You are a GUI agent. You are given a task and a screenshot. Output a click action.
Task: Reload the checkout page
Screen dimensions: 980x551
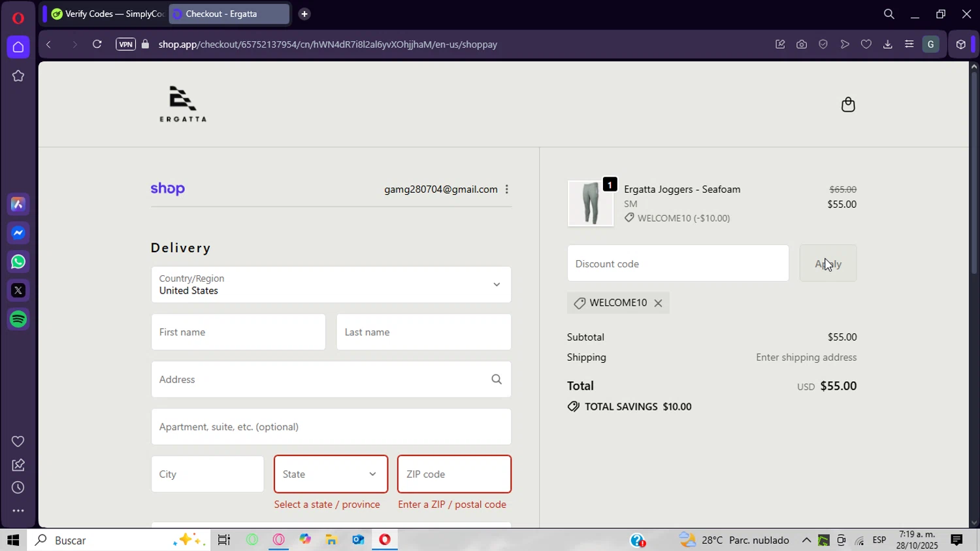(x=97, y=44)
